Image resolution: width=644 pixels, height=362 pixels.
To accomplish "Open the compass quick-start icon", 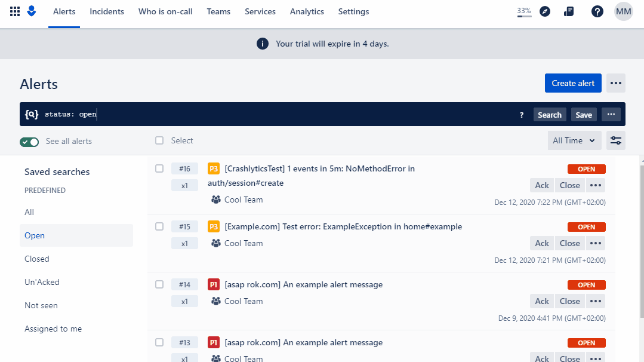I will tap(544, 11).
